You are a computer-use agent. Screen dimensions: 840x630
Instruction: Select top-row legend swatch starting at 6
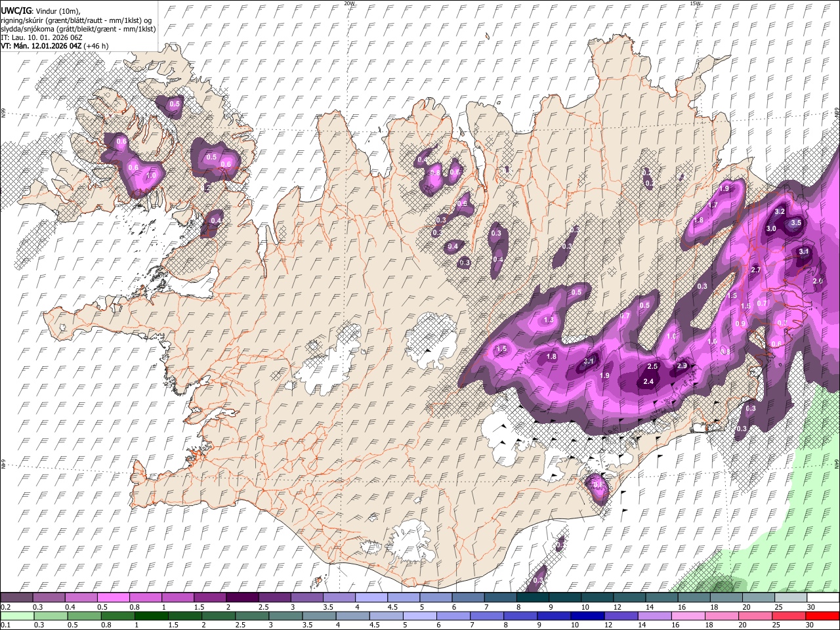coord(467,597)
